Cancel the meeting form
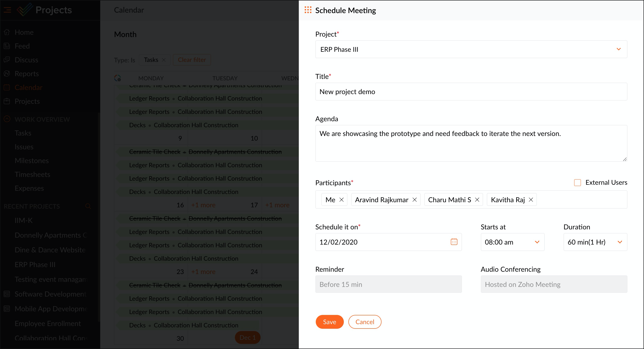This screenshot has width=644, height=349. pyautogui.click(x=365, y=322)
